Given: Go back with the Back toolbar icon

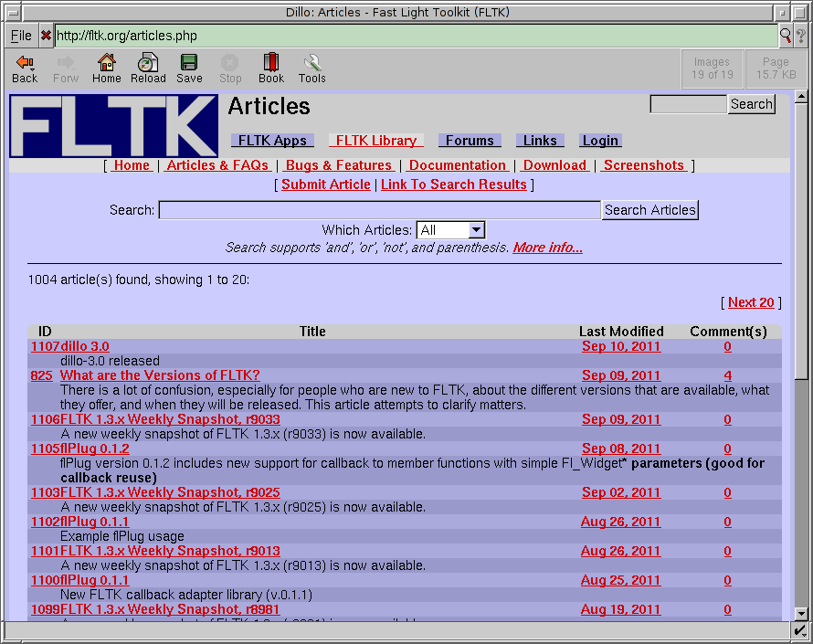Looking at the screenshot, I should (x=25, y=69).
